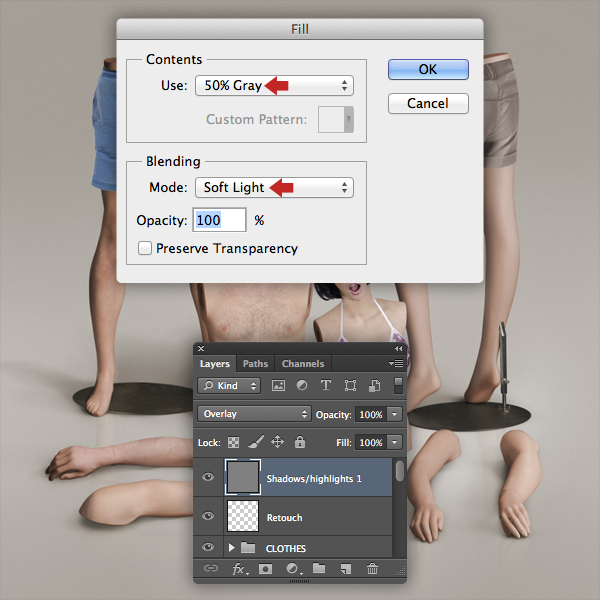Create new fill or adjustment layer
Image resolution: width=600 pixels, height=600 pixels.
pos(293,569)
